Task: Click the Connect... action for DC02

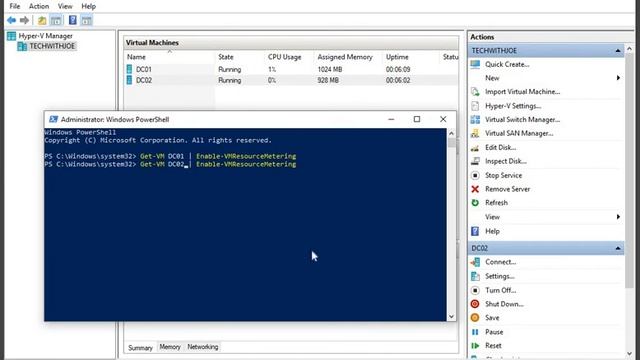Action: coord(500,262)
